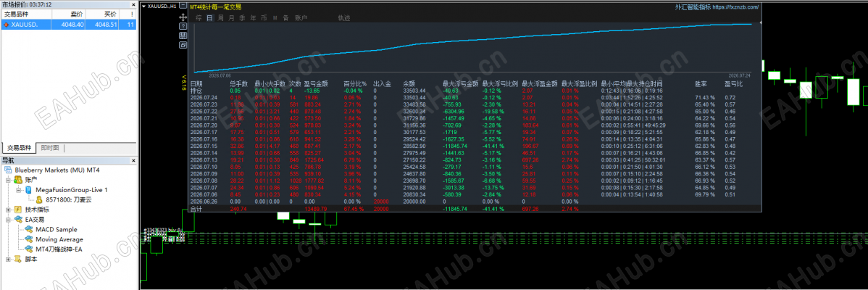Click the account icon for 8571800
Viewport: 868px width, 290px height.
pyautogui.click(x=40, y=200)
